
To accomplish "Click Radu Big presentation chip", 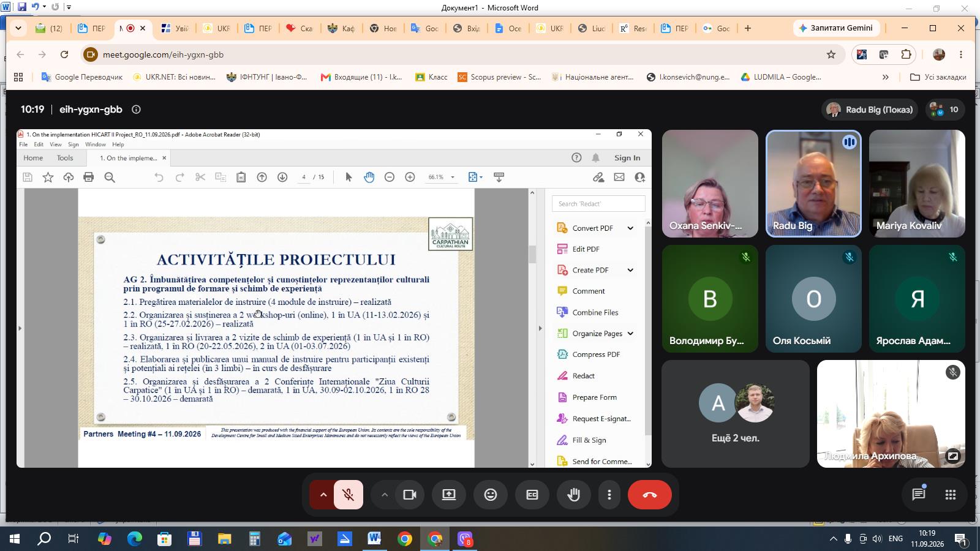I will [x=870, y=110].
